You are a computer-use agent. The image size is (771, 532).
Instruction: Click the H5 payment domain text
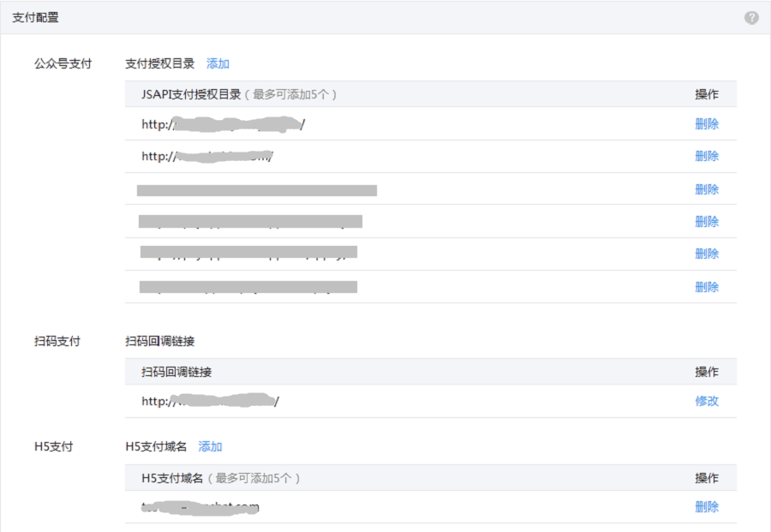tap(200, 507)
